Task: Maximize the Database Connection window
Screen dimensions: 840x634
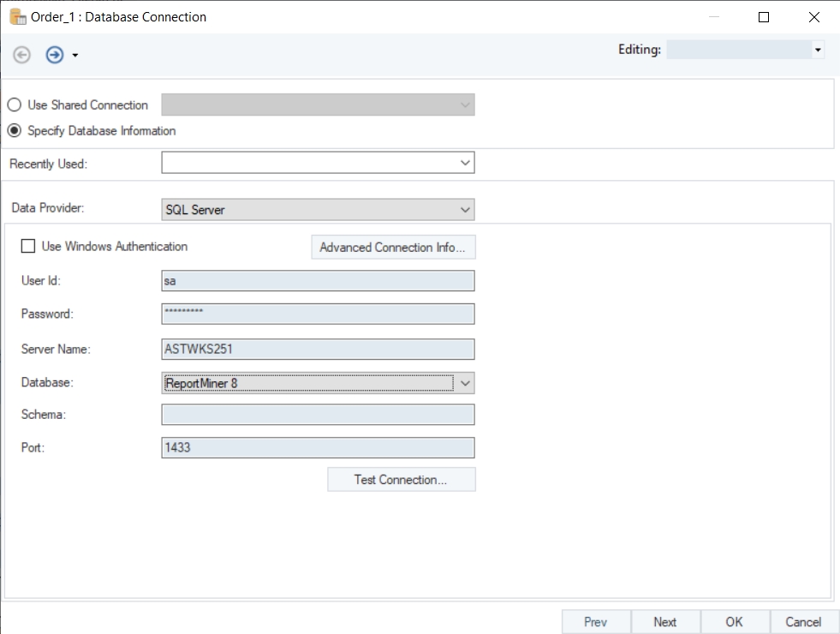Action: (764, 17)
